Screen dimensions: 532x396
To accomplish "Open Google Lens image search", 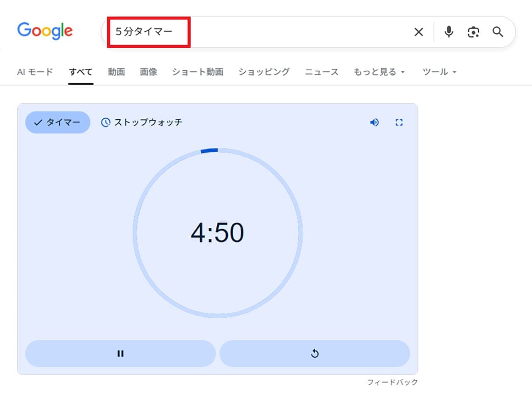I will (473, 31).
